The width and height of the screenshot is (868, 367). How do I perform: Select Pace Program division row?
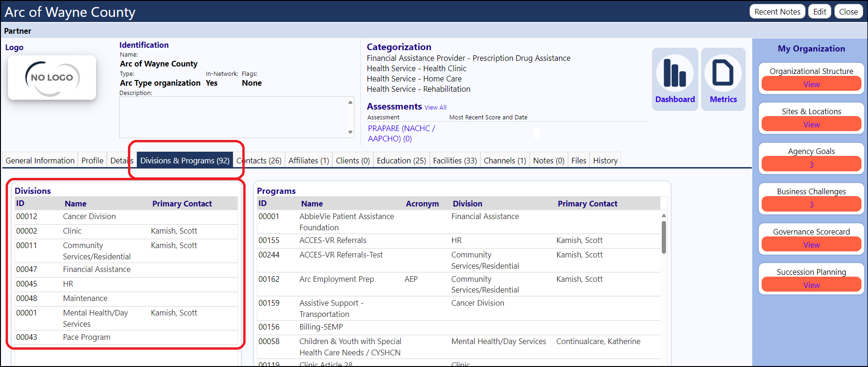(x=126, y=338)
